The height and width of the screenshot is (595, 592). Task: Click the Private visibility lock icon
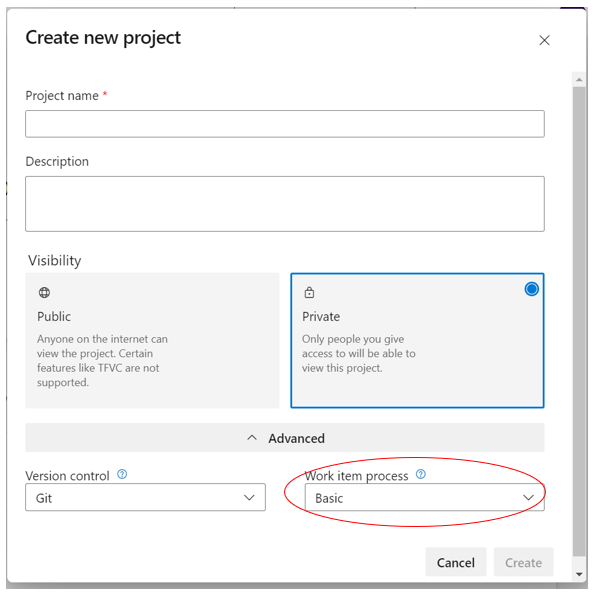point(309,293)
